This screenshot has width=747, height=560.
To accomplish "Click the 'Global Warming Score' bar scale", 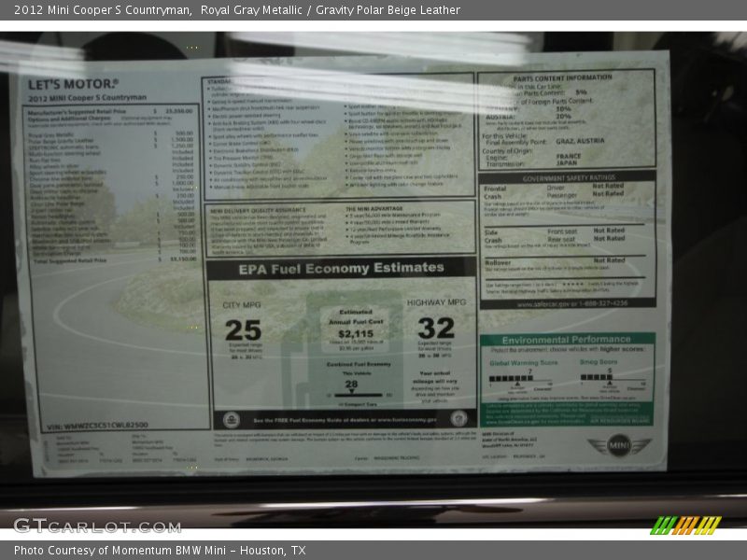I will 520,380.
